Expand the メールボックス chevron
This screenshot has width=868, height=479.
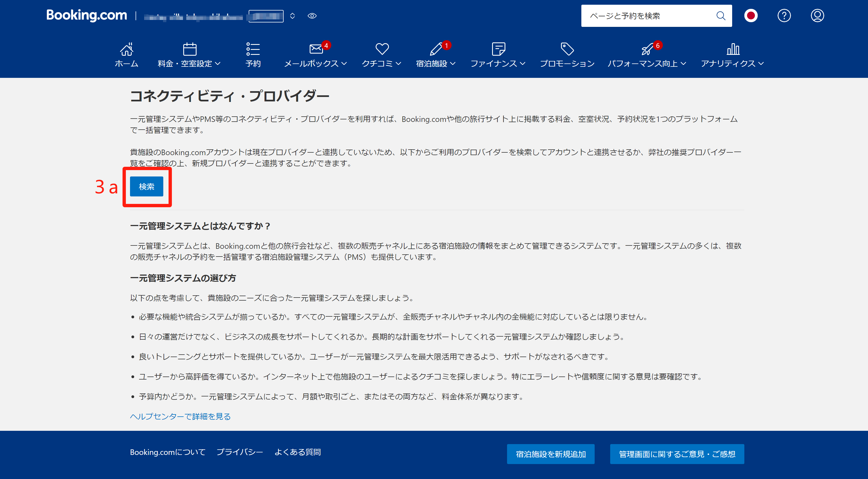[x=344, y=64]
